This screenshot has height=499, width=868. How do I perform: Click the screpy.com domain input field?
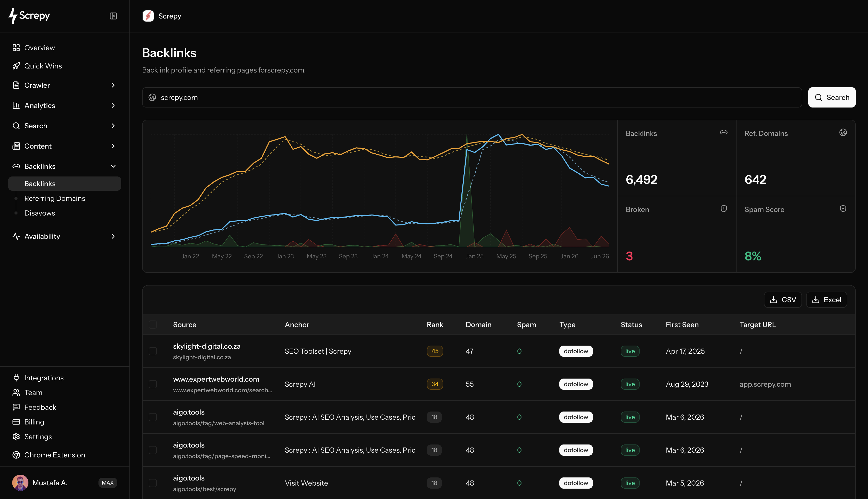472,97
